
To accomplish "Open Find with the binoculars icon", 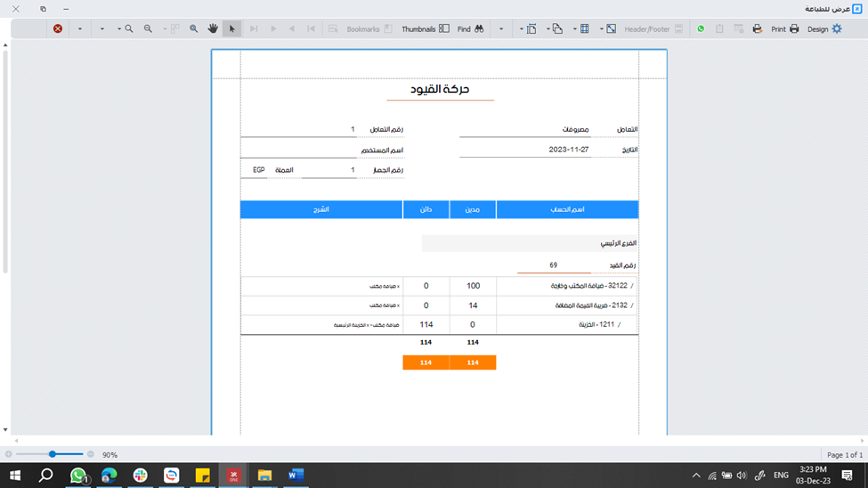I will tap(479, 29).
